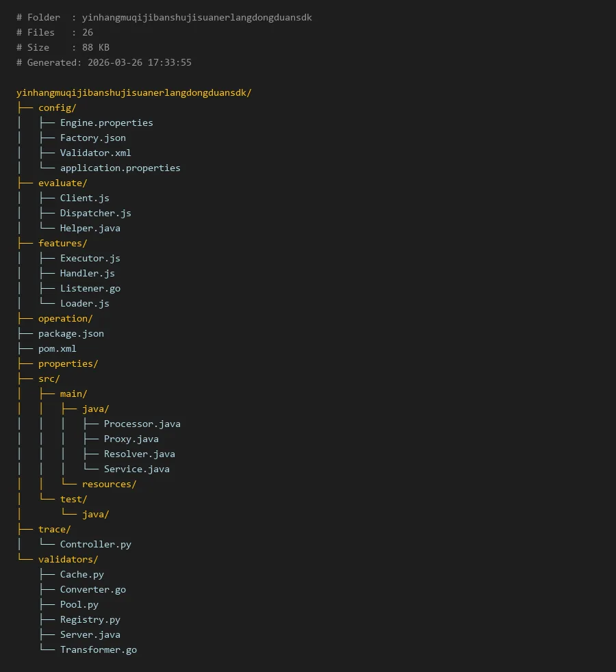Screen dimensions: 616x672
Task: Click Validator.xml file entry
Action: (95, 153)
